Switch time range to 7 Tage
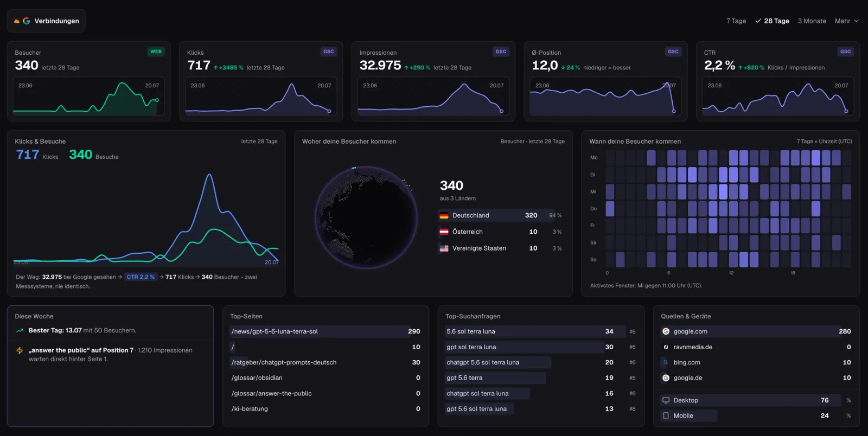The height and width of the screenshot is (436, 868). point(736,21)
